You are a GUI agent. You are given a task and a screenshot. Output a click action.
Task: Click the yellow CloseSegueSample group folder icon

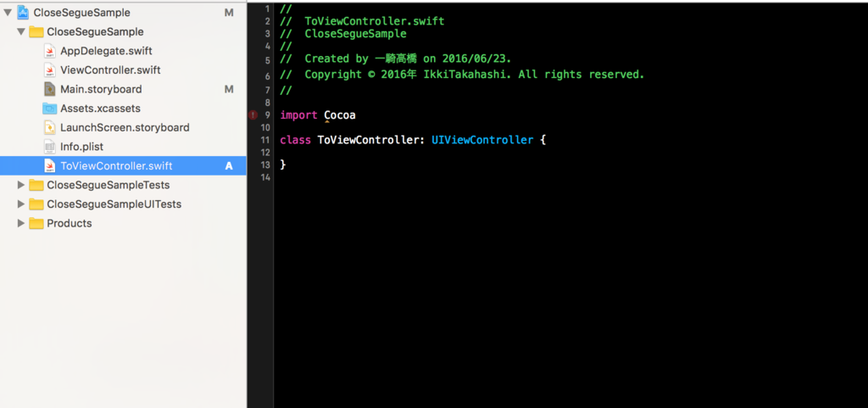point(36,31)
